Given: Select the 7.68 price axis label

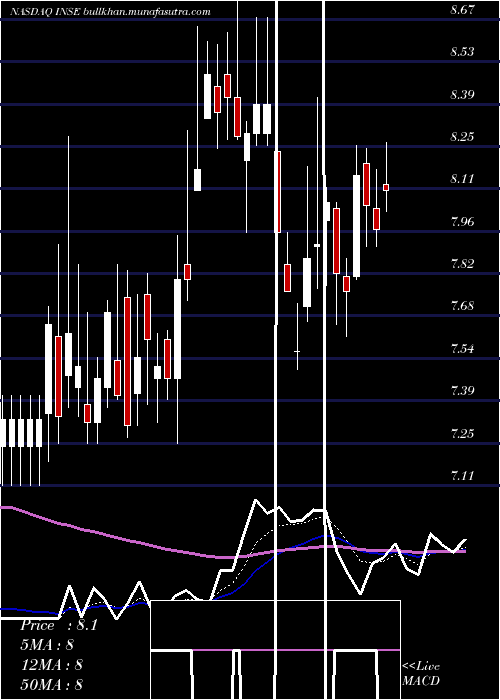Looking at the screenshot, I should [462, 306].
